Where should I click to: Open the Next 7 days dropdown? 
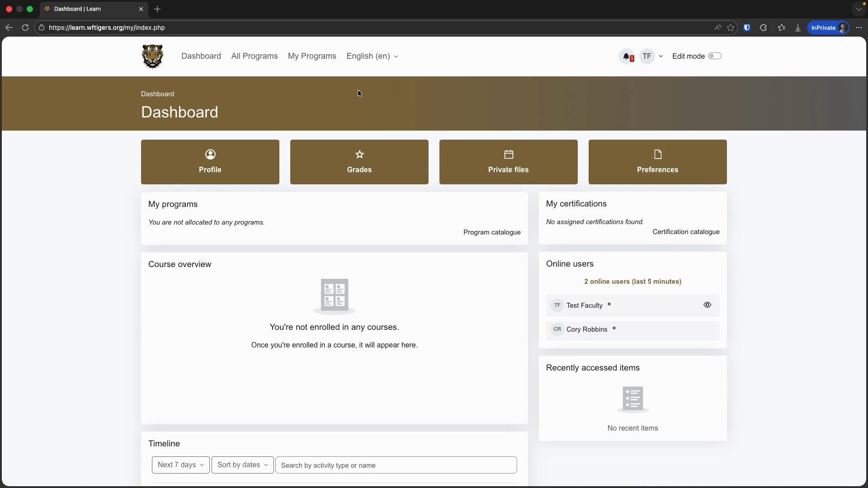(x=180, y=465)
